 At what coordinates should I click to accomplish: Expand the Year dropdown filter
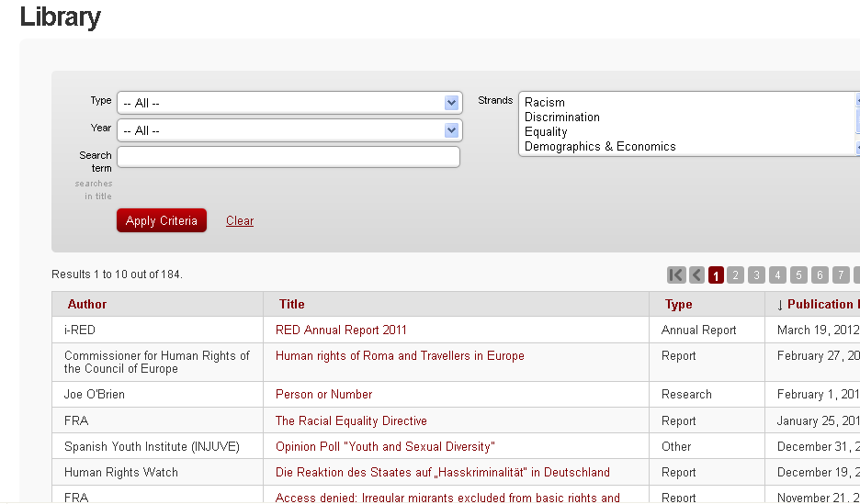[x=289, y=130]
